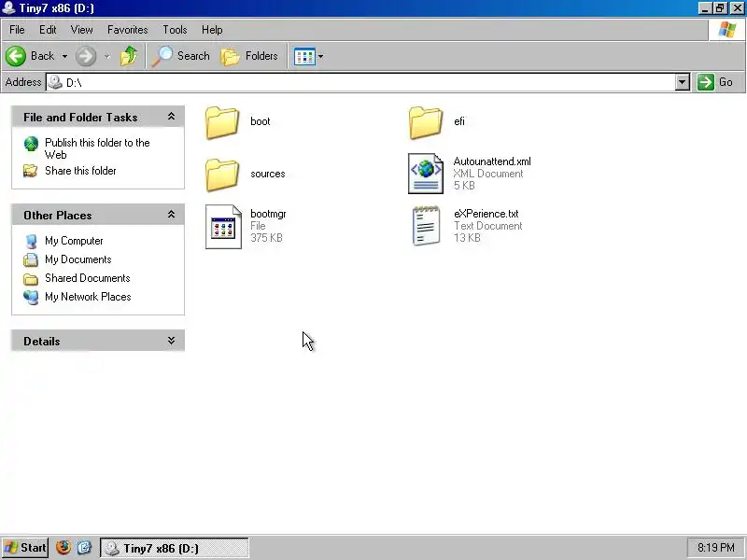The width and height of the screenshot is (747, 560).
Task: Open the Views dropdown arrow
Action: (320, 56)
